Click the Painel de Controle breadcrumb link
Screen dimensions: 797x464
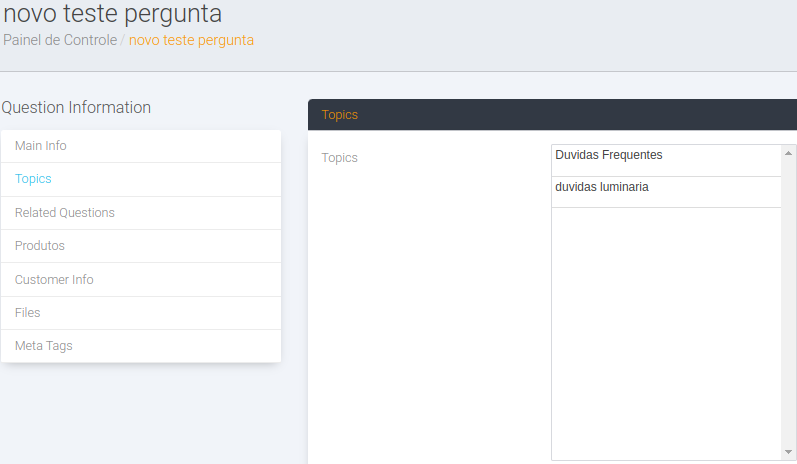(x=60, y=40)
